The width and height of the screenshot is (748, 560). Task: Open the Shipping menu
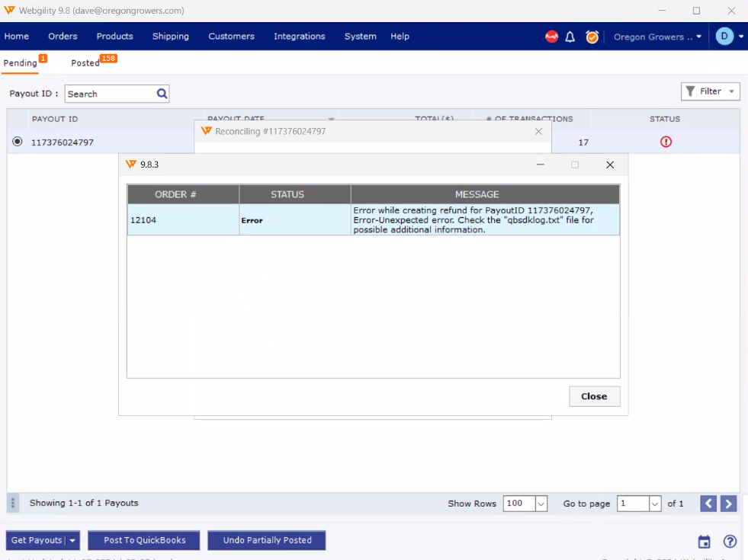[170, 37]
